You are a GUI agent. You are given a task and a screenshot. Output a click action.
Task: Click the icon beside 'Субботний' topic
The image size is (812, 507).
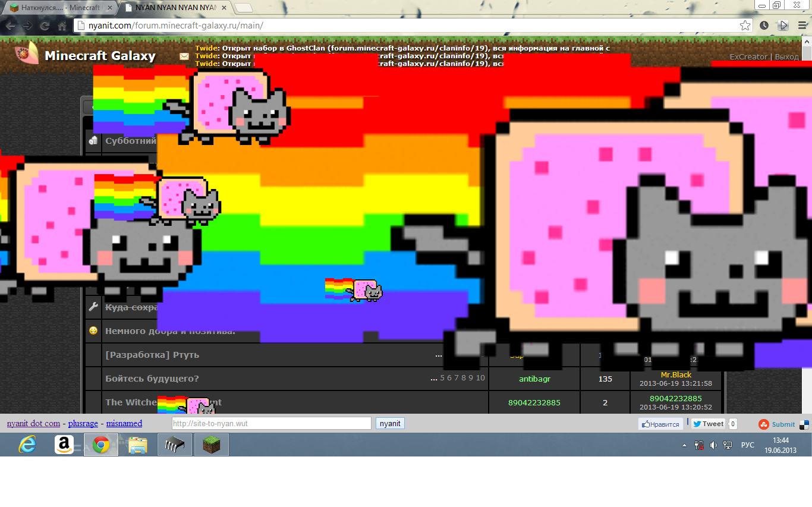click(x=93, y=141)
